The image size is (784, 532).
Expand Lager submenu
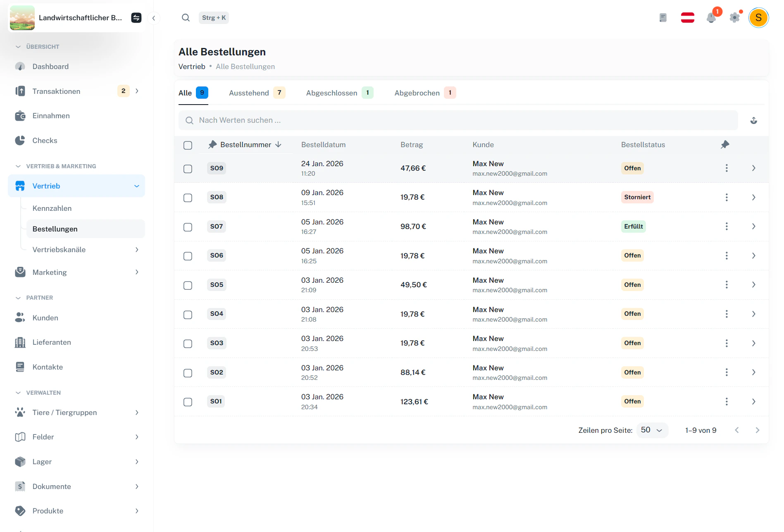click(137, 462)
